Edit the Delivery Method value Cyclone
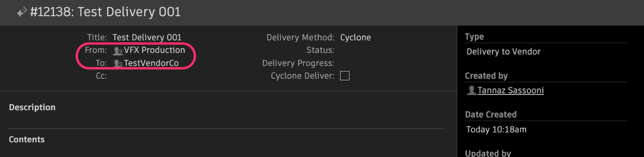 (355, 38)
